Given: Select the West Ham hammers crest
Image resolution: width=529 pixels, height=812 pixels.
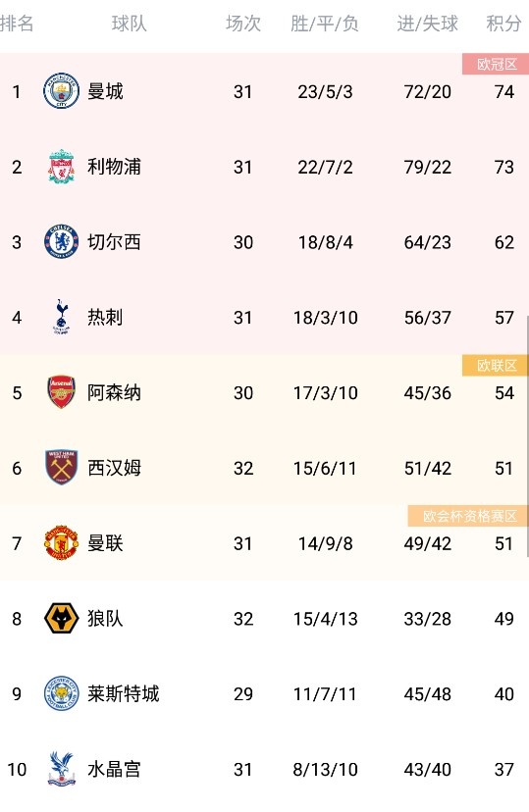Looking at the screenshot, I should click(x=61, y=467).
